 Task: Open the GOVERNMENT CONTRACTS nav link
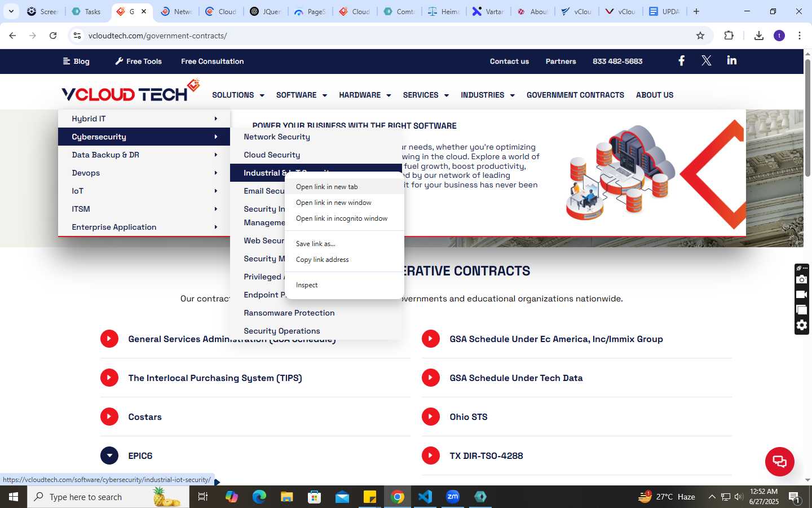click(x=575, y=95)
